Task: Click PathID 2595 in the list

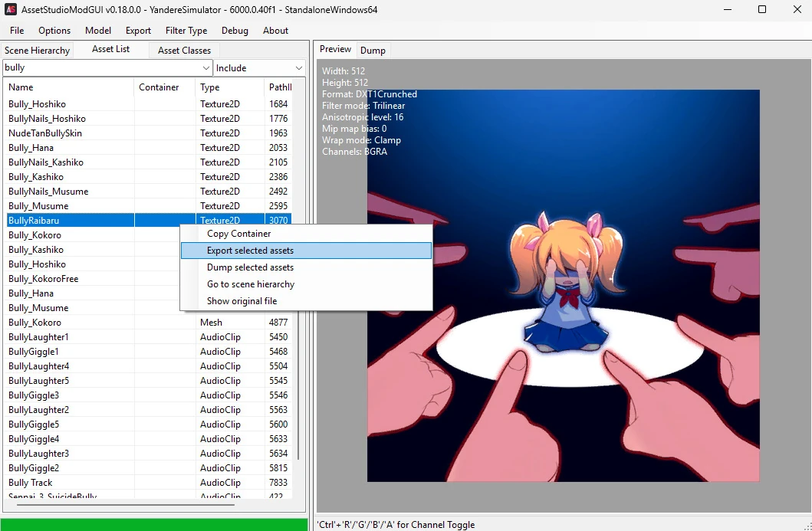Action: pyautogui.click(x=278, y=205)
